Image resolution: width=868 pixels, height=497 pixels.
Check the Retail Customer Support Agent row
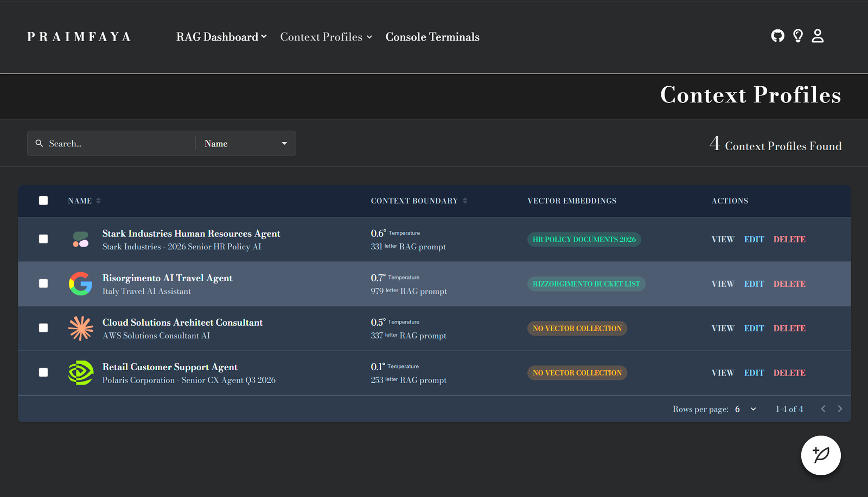click(x=43, y=372)
